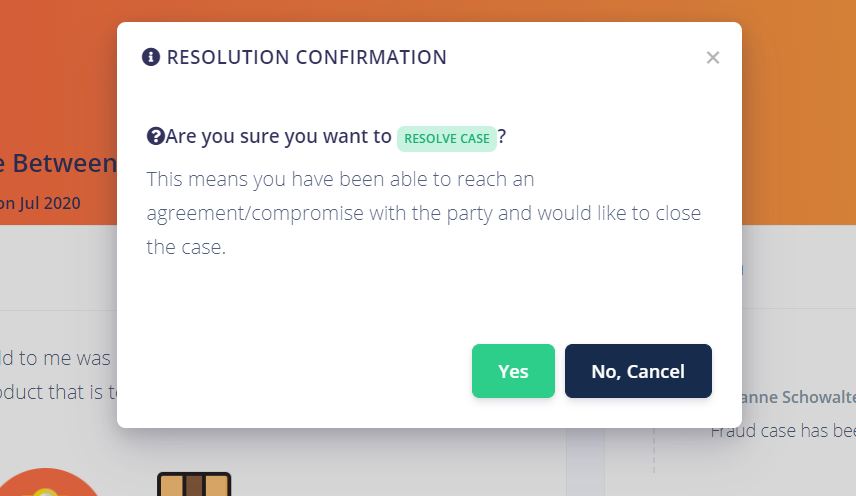Click the heading beginning with 'Between'
This screenshot has height=496, width=856.
(58, 163)
